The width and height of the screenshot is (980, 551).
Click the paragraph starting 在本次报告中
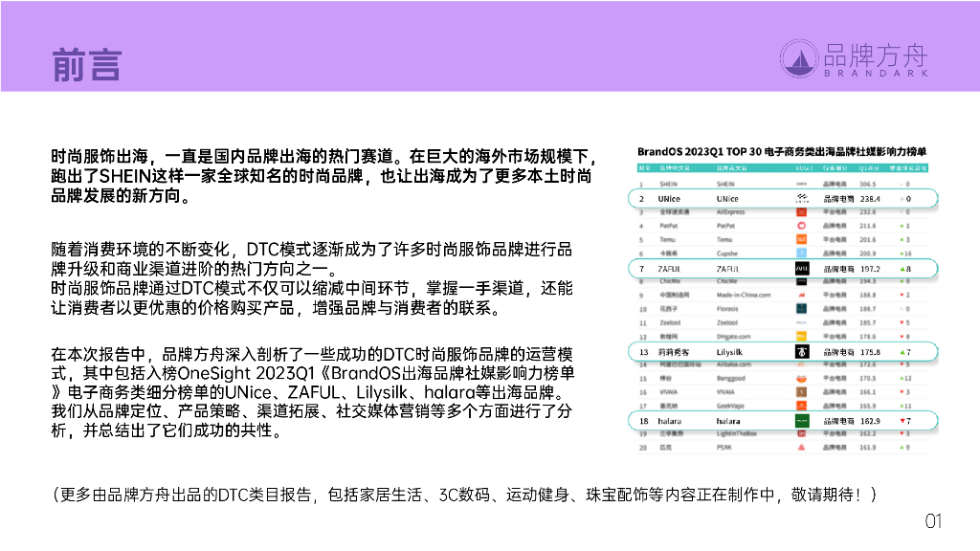click(x=313, y=392)
